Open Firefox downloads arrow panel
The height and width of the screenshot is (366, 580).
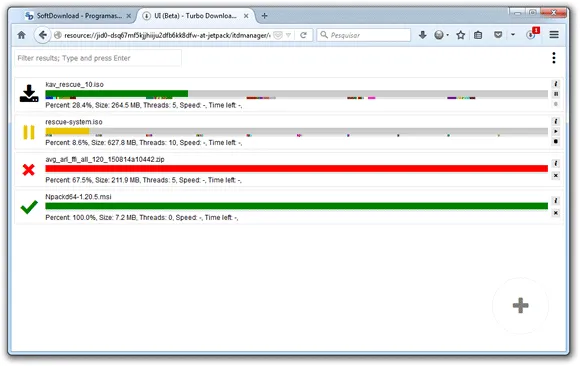[x=422, y=35]
